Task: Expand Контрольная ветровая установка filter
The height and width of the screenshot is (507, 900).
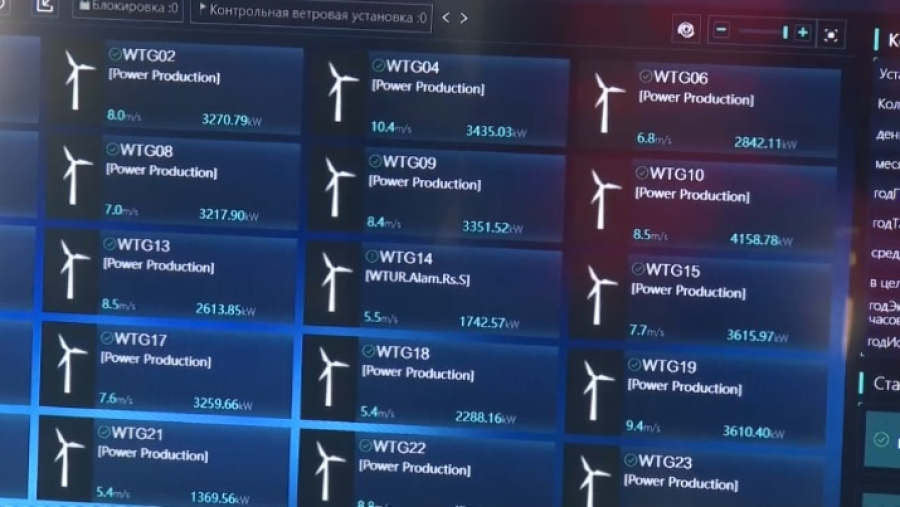Action: pos(312,15)
